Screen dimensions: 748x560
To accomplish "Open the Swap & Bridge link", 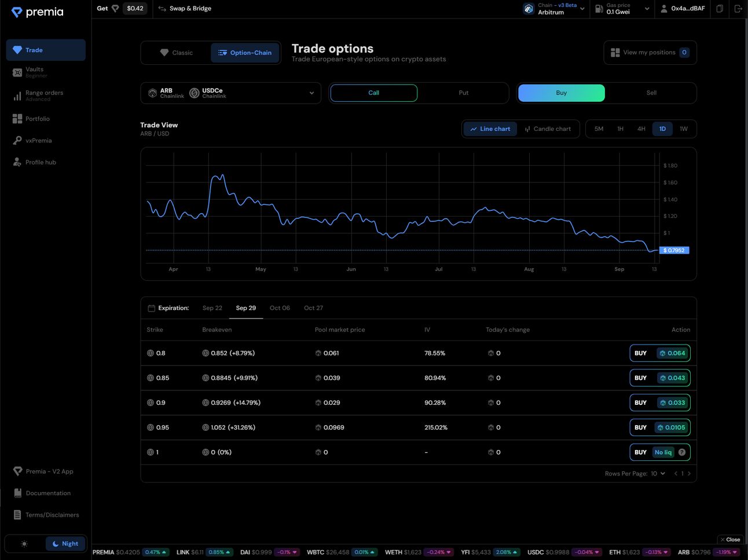I will [x=185, y=9].
